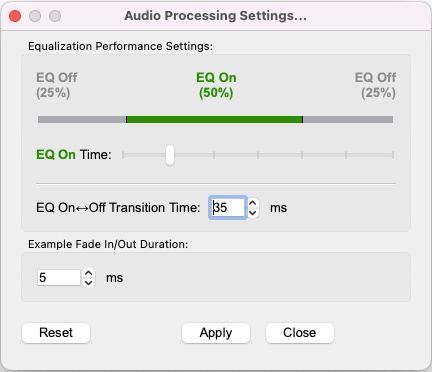Increase fade duration with up stepper arrow
Screen dimensions: 432x372
click(x=88, y=273)
